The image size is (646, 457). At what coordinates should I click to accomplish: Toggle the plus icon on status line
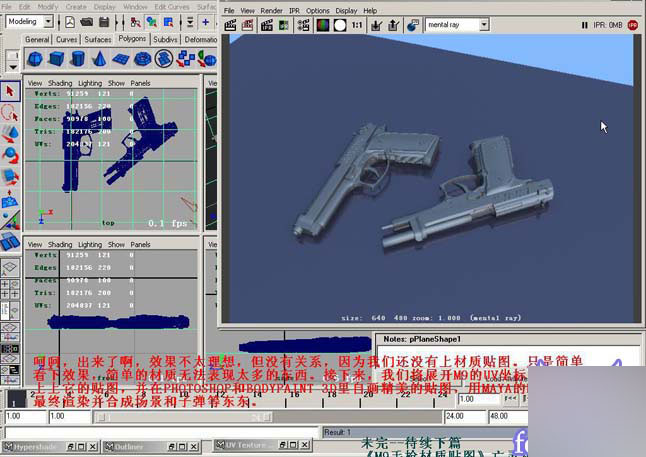205,22
